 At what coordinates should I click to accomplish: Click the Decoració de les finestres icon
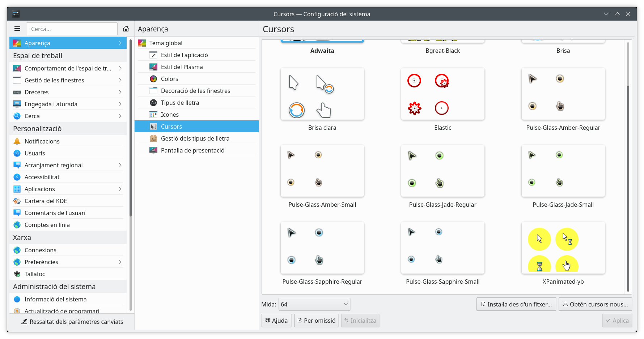pos(153,91)
